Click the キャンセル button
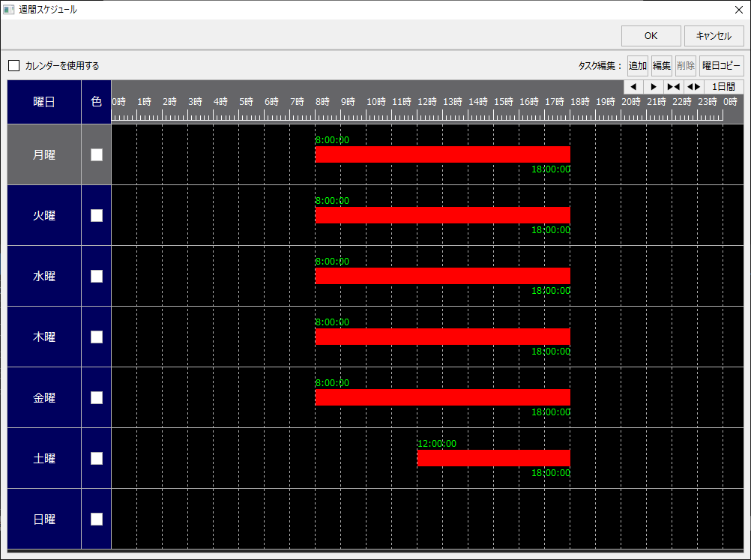Viewport: 751px width, 560px height. [714, 36]
